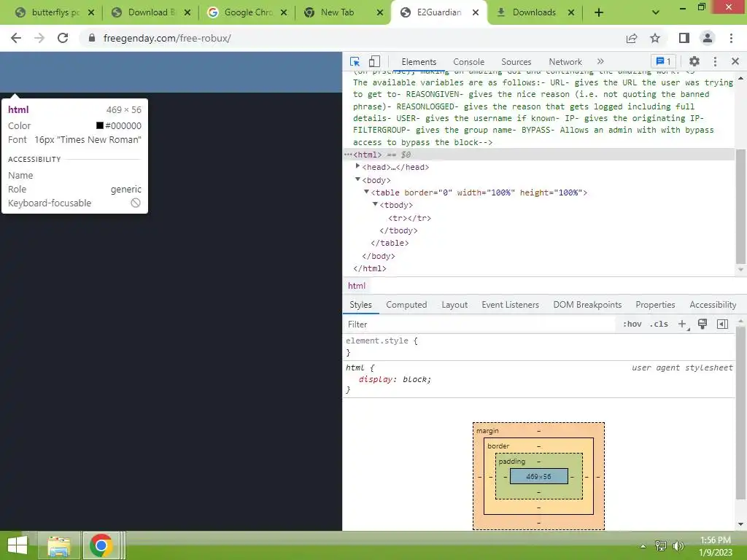Click the padding region of box model
The width and height of the screenshot is (747, 560).
click(538, 461)
